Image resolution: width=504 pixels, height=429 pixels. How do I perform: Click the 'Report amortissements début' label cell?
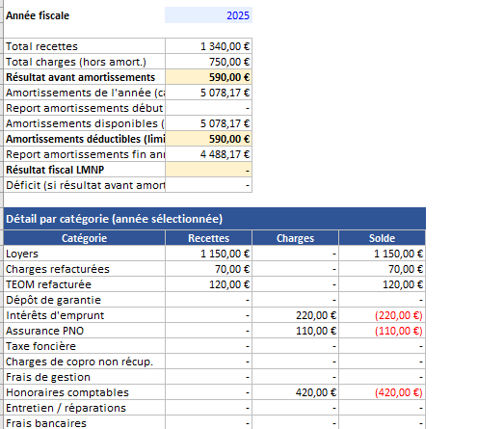coord(85,108)
